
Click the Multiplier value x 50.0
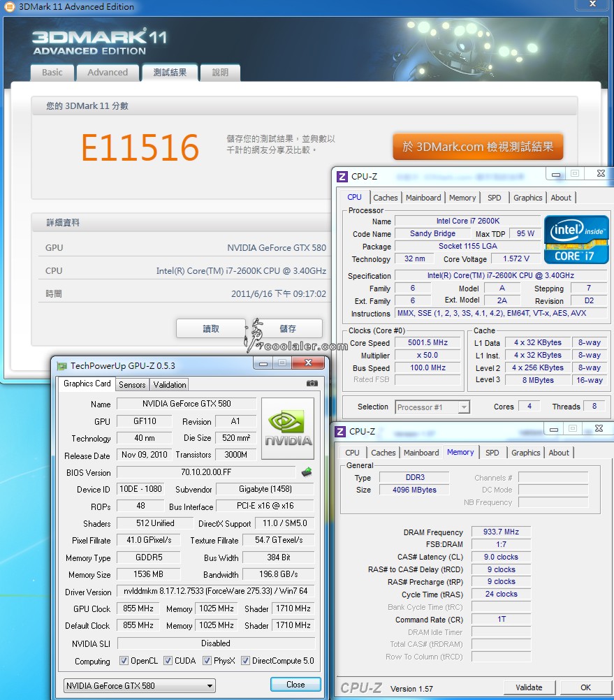coord(428,355)
